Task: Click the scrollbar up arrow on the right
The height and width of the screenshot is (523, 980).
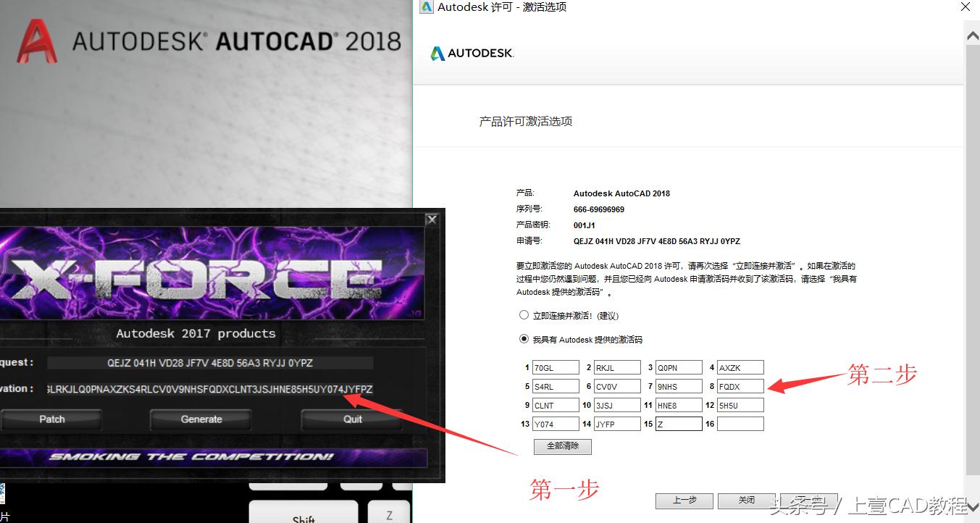Action: 972,35
